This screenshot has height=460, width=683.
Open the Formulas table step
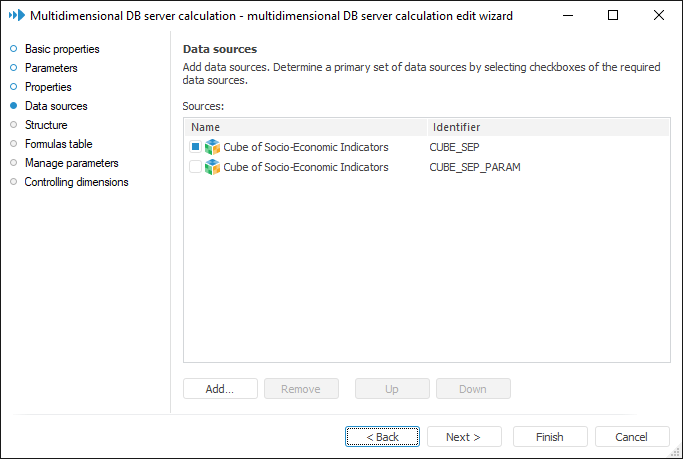pyautogui.click(x=59, y=144)
